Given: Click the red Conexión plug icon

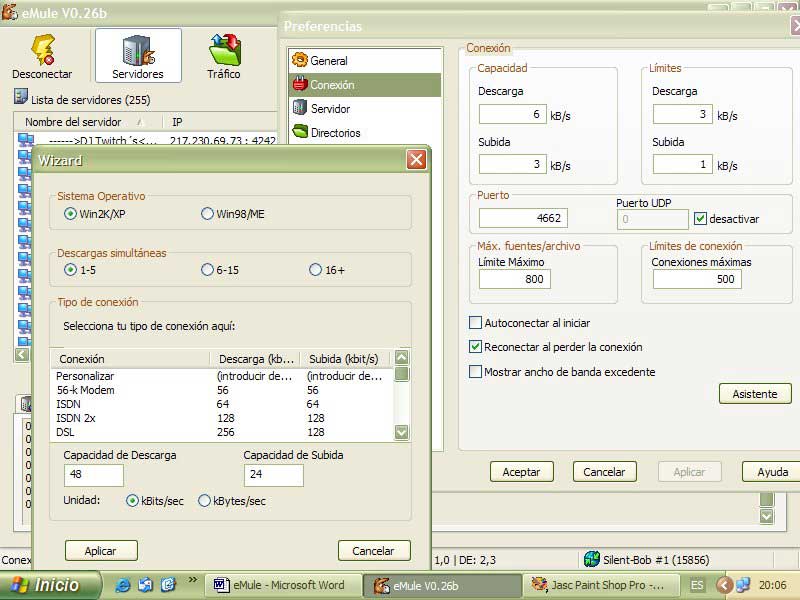Looking at the screenshot, I should click(299, 84).
